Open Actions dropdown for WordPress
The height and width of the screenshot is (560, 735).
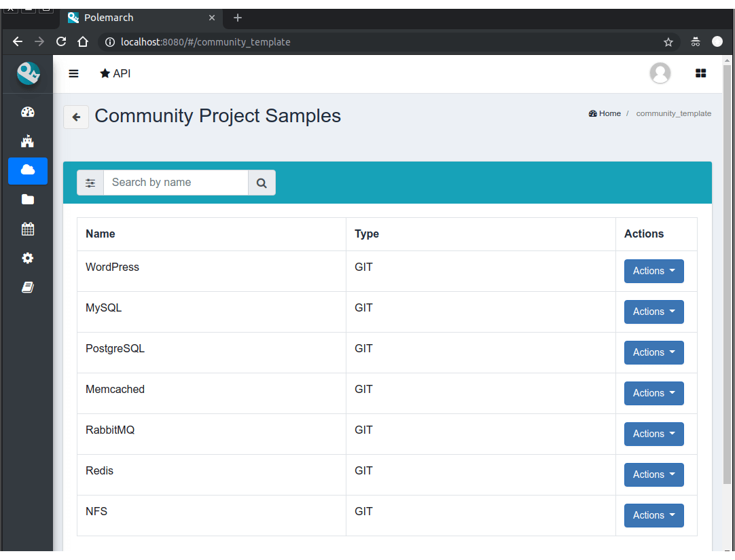654,271
